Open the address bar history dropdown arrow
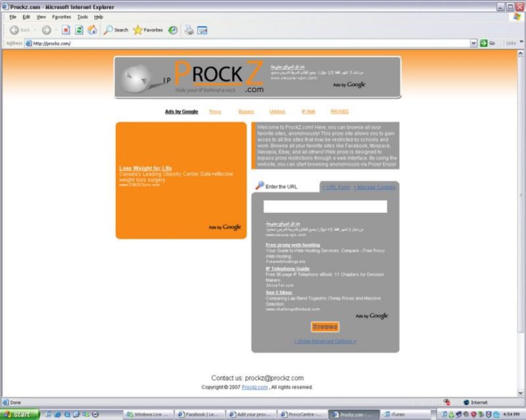Image resolution: width=526 pixels, height=420 pixels. pyautogui.click(x=473, y=43)
